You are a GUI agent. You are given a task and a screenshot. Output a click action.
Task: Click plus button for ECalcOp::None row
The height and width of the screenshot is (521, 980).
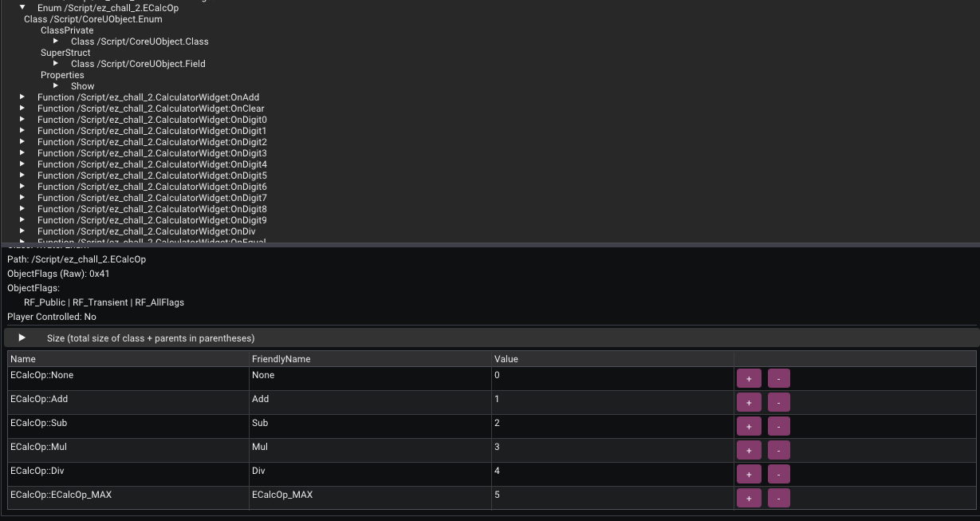tap(749, 378)
